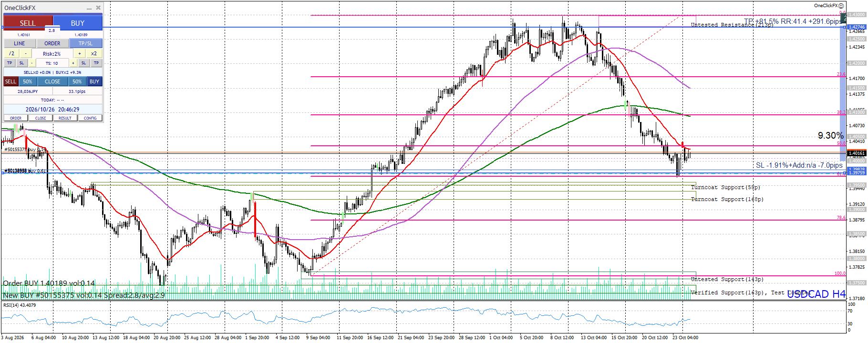Toggle the ORDER mode button

click(x=52, y=43)
